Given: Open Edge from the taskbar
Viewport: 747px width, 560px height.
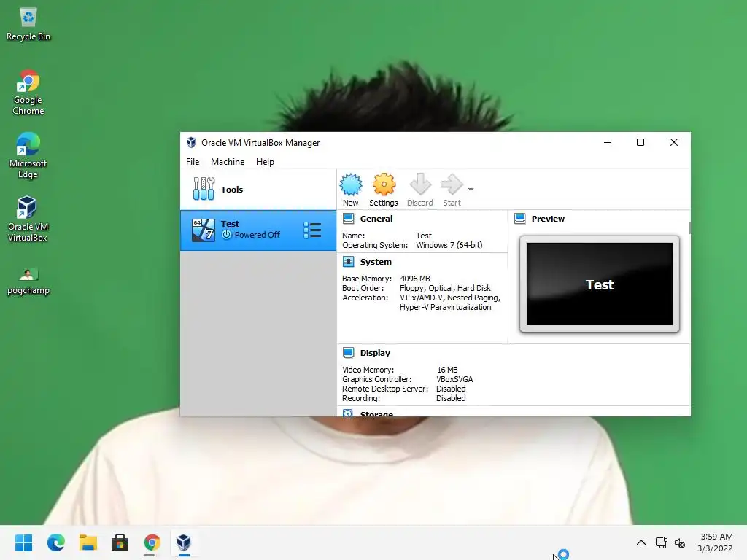Looking at the screenshot, I should [55, 542].
